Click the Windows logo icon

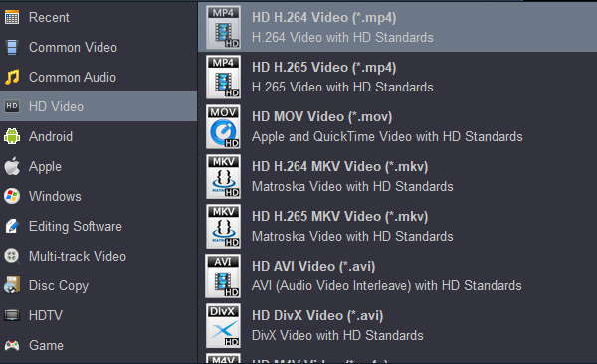[12, 196]
